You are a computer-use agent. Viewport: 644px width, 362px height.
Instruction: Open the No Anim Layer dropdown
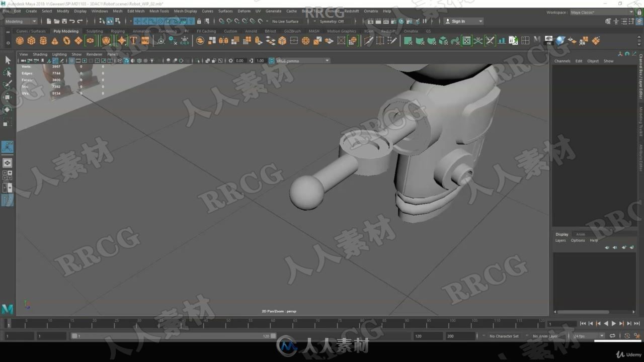coord(545,336)
